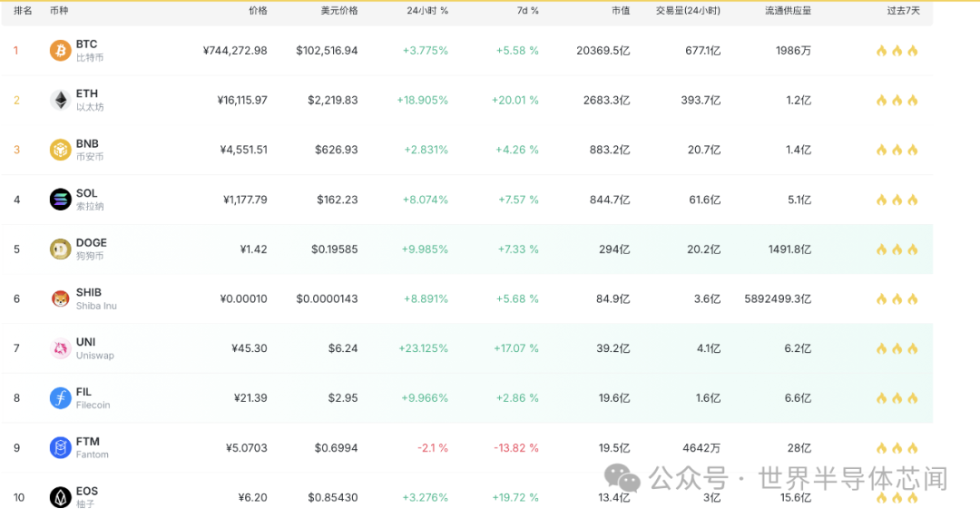The height and width of the screenshot is (518, 980).
Task: Click the BTC Bitcoin coin logo
Action: pyautogui.click(x=61, y=51)
